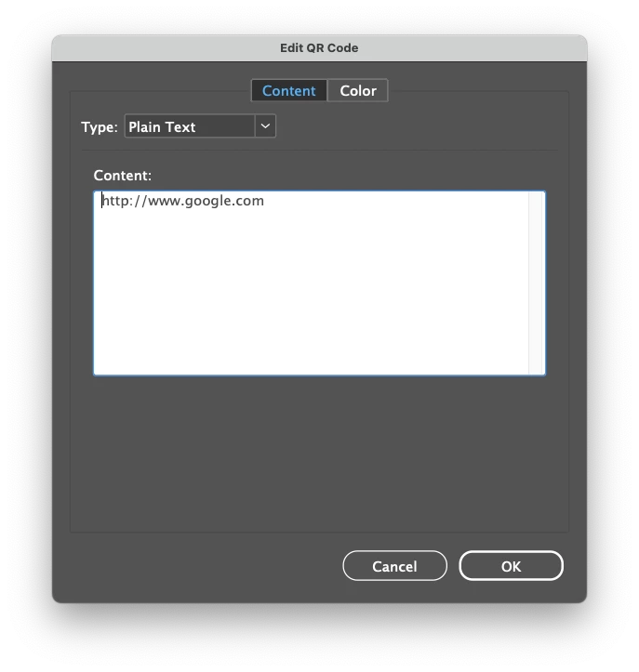Screen dimensions: 639x672
Task: Click the text cursor at start of URL
Action: (102, 201)
